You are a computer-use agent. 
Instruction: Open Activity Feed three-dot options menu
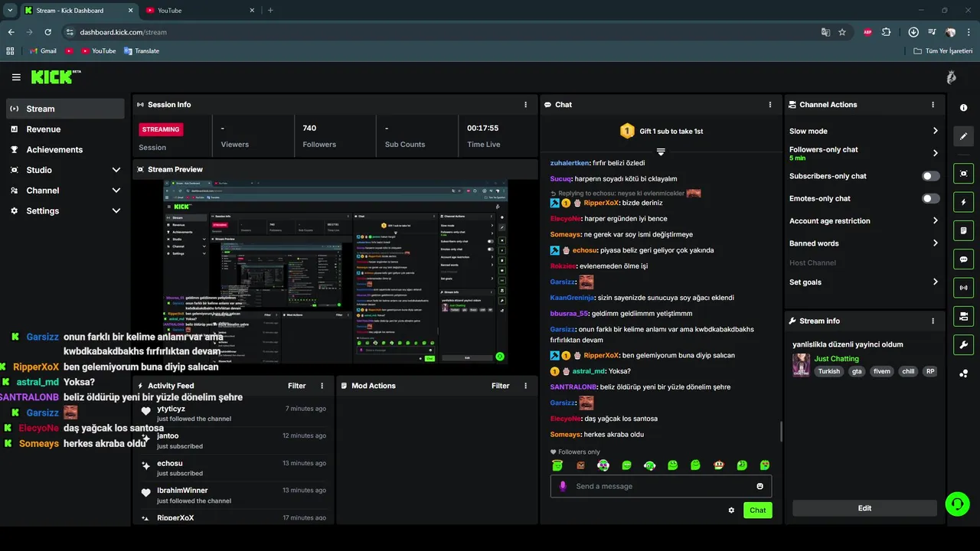[x=322, y=386]
